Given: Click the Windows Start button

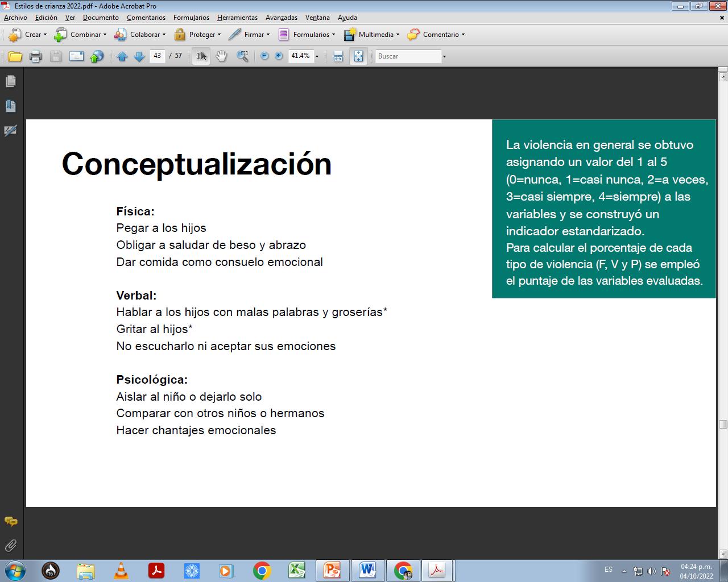Looking at the screenshot, I should click(14, 570).
